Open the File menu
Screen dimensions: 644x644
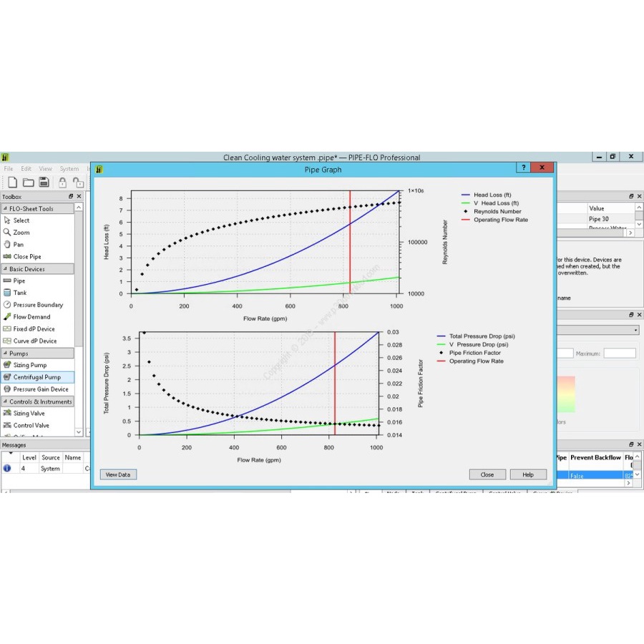pyautogui.click(x=9, y=169)
